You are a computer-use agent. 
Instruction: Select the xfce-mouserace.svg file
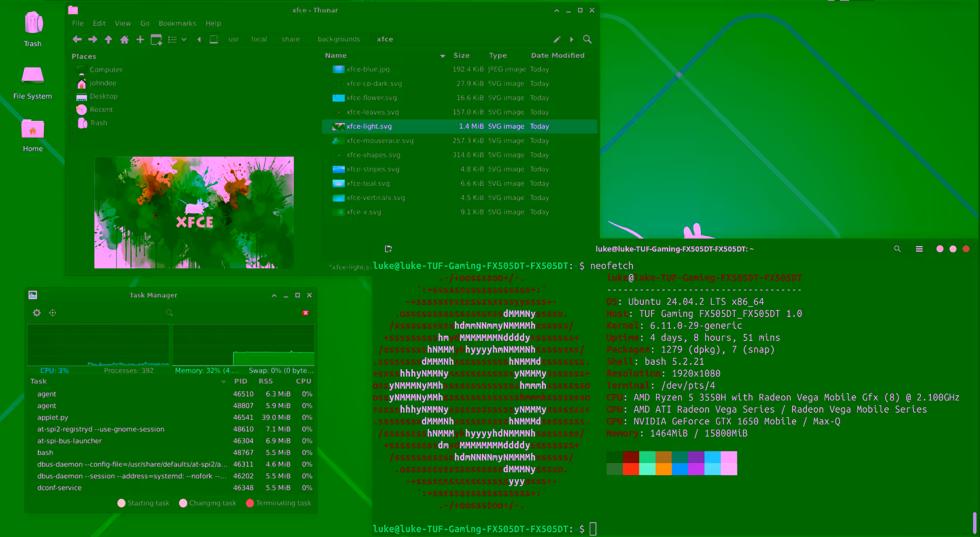point(379,140)
